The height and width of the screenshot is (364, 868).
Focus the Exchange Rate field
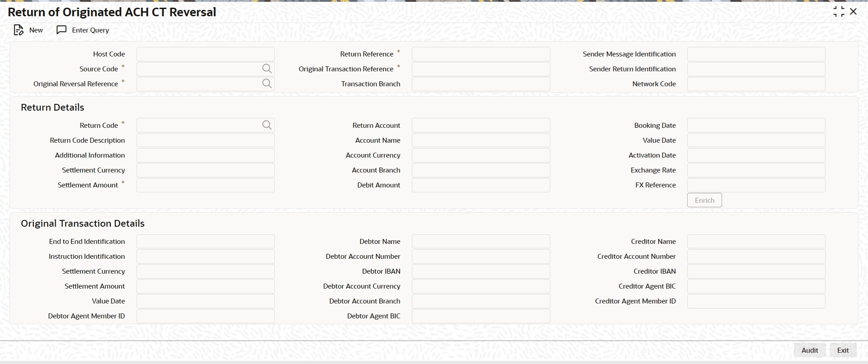point(756,170)
